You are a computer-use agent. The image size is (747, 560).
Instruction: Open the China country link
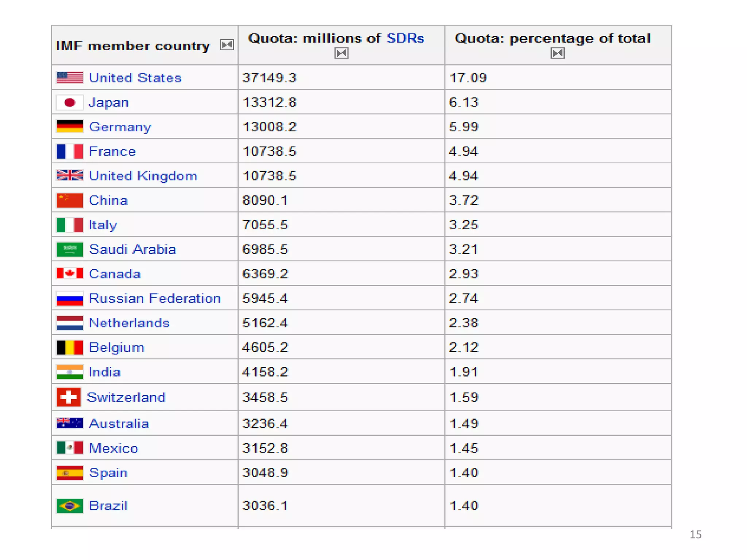[x=108, y=200]
